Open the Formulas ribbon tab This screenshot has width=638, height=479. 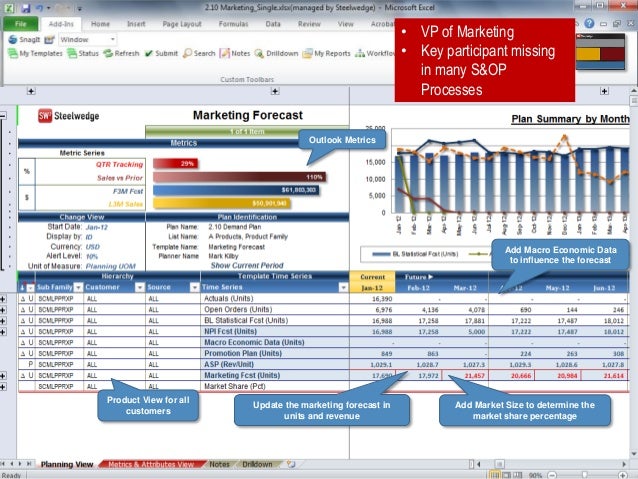point(233,24)
